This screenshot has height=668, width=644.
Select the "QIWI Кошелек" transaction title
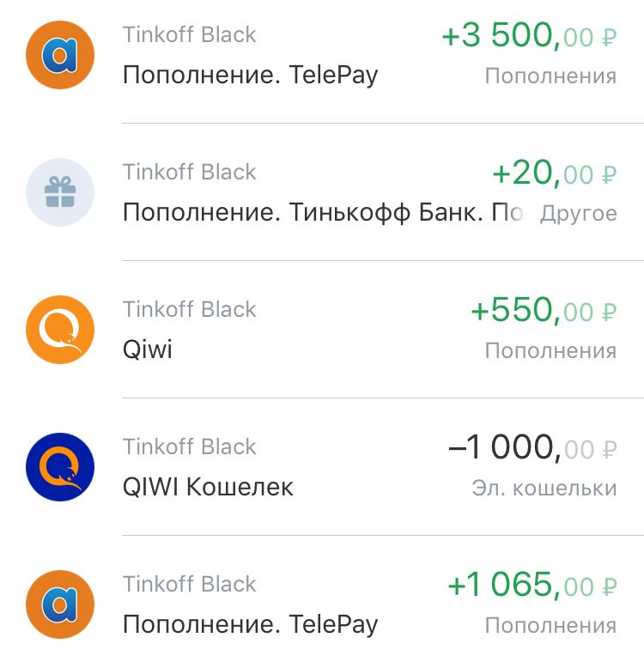(208, 487)
